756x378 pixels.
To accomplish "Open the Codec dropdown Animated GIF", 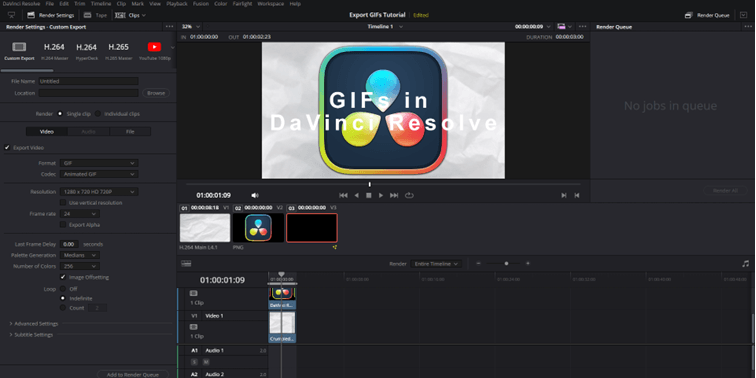I will point(99,174).
